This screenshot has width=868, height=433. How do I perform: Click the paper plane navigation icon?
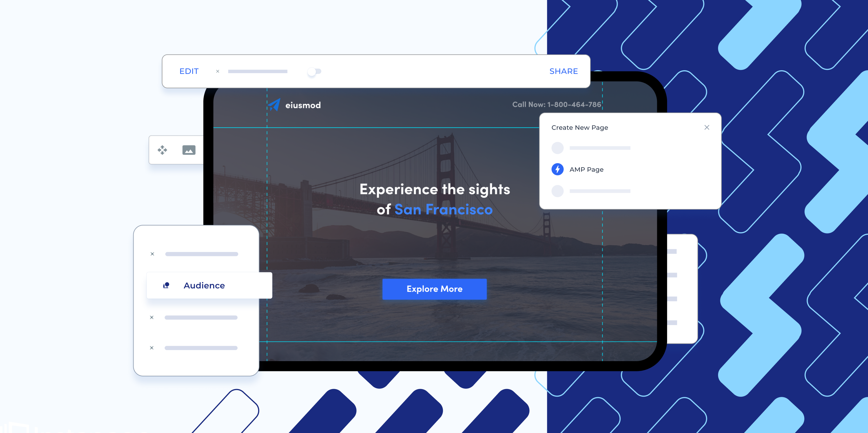tap(273, 105)
